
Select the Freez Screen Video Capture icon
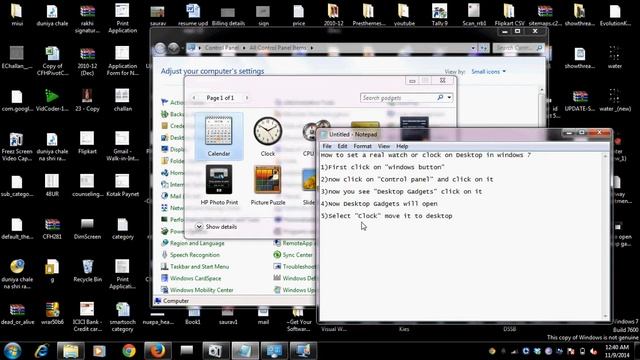(x=17, y=147)
